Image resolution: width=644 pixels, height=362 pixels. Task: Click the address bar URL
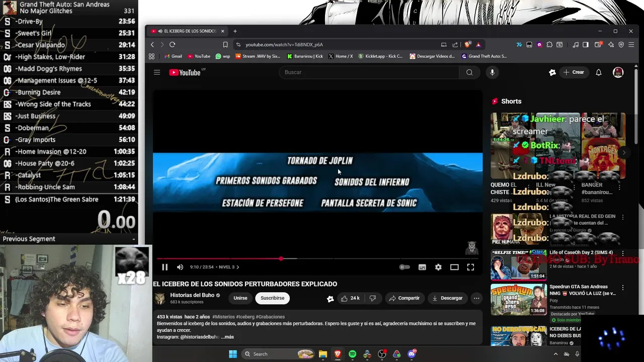[x=284, y=45]
